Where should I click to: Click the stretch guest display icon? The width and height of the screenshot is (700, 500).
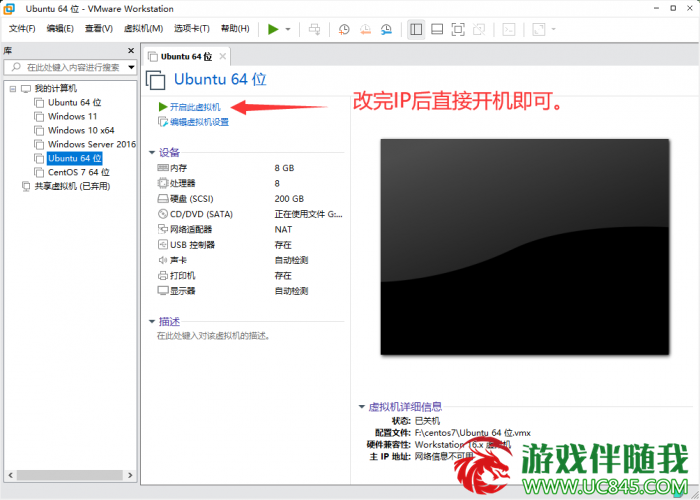click(x=539, y=29)
